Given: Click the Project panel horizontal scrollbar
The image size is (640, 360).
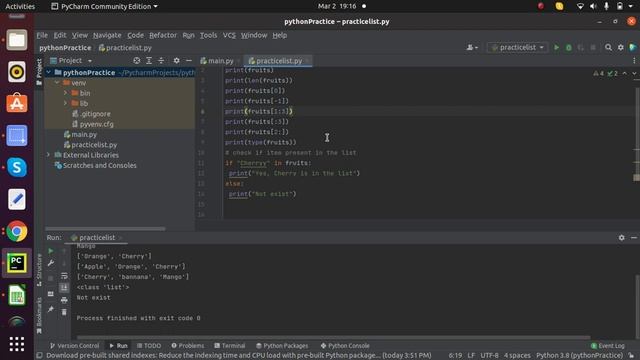Looking at the screenshot, I should pyautogui.click(x=105, y=229).
